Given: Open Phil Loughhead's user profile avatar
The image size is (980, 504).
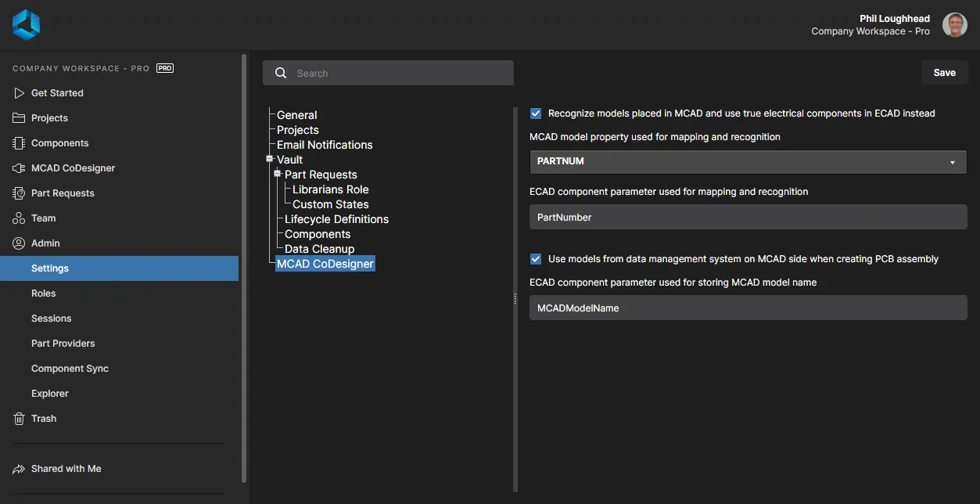Looking at the screenshot, I should point(954,25).
